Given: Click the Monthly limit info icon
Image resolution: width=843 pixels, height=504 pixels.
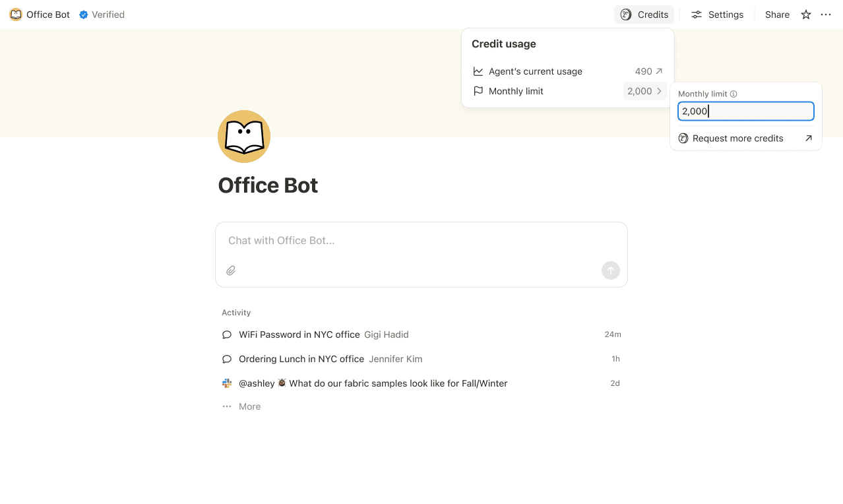Looking at the screenshot, I should pos(734,94).
